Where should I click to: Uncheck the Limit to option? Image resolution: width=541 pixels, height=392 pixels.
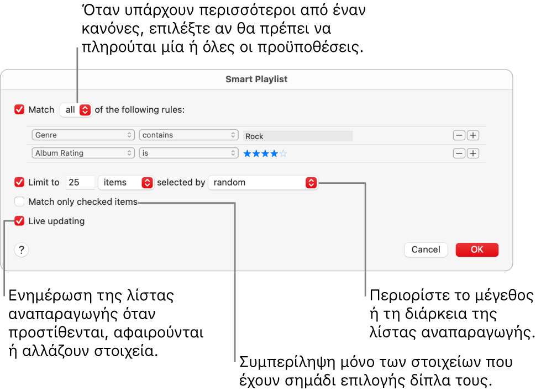(x=19, y=182)
